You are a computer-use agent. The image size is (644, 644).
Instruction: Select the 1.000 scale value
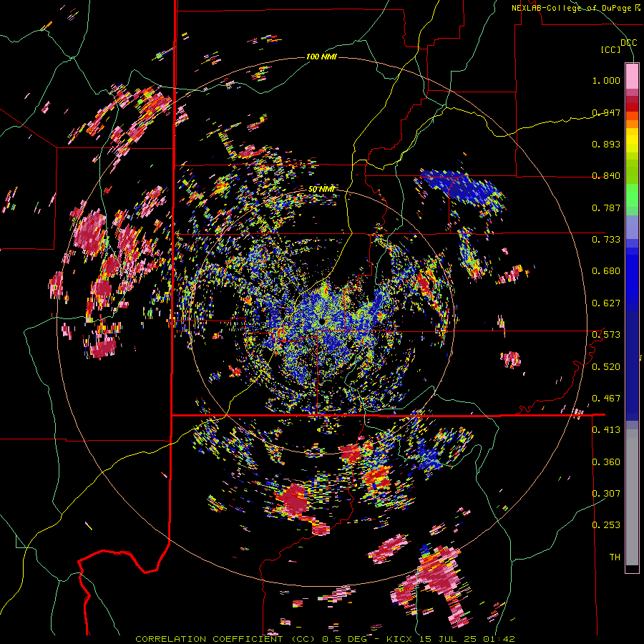click(x=606, y=80)
